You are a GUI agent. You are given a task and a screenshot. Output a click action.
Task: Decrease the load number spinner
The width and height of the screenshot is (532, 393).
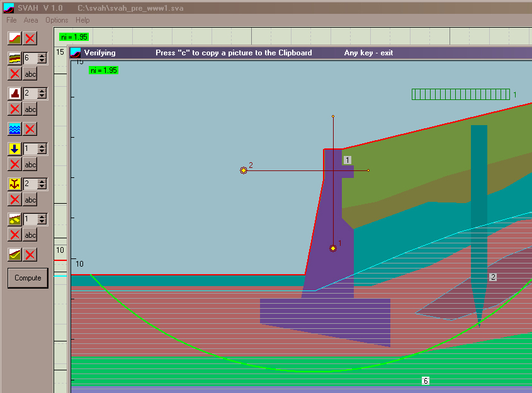pyautogui.click(x=42, y=152)
